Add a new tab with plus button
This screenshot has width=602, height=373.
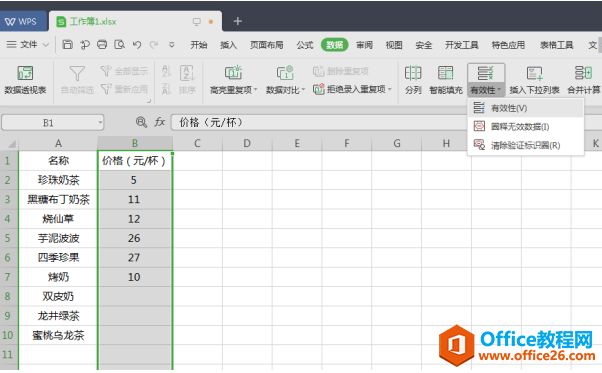coord(238,21)
